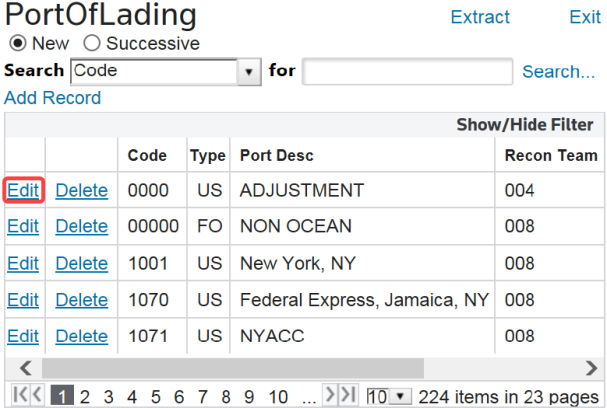
Task: Delete the New York, NY row
Action: pyautogui.click(x=82, y=263)
